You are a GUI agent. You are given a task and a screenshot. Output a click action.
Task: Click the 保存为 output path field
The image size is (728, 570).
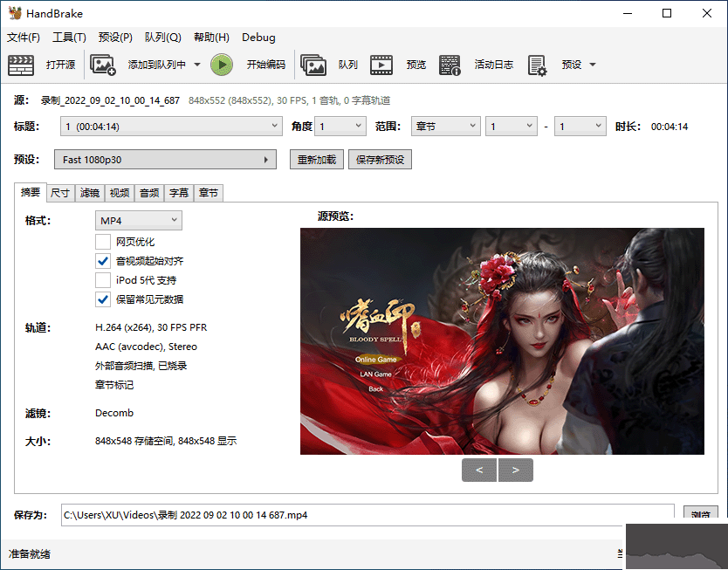(367, 515)
